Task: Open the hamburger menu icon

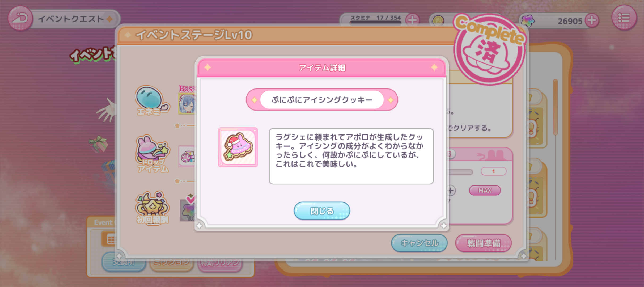Action: (624, 18)
